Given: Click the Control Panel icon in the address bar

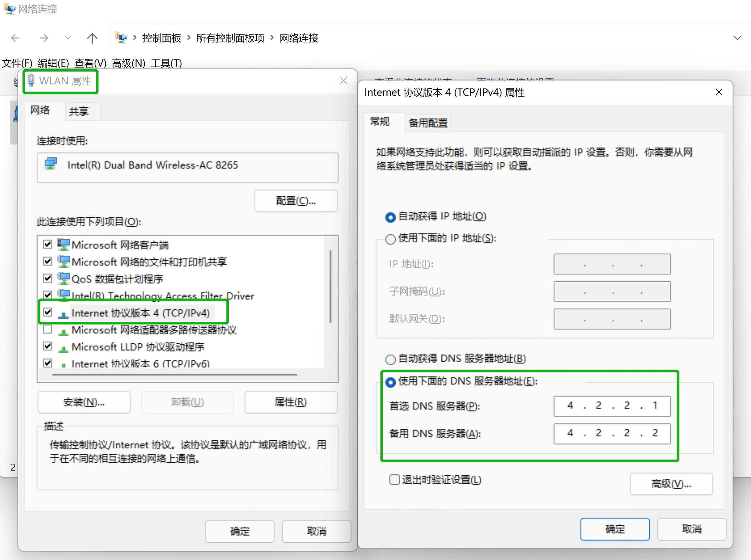Looking at the screenshot, I should pyautogui.click(x=121, y=37).
